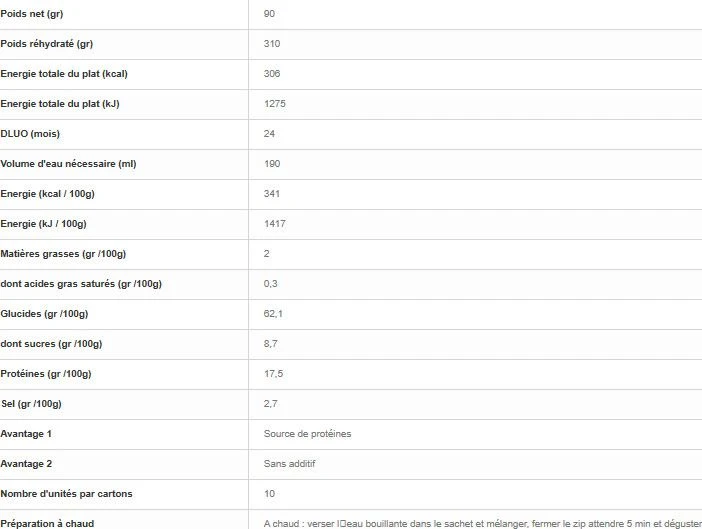Select the "Sel (gr /100g)" row label

coord(31,404)
